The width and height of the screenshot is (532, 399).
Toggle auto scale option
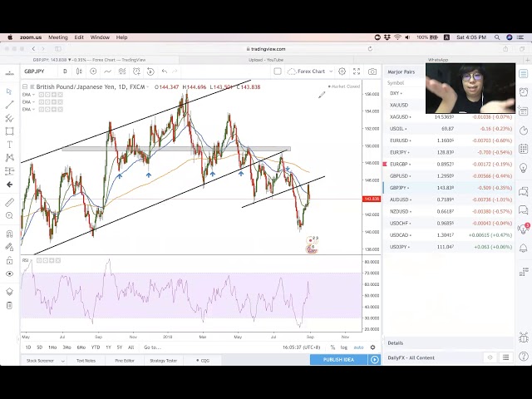pyautogui.click(x=358, y=347)
